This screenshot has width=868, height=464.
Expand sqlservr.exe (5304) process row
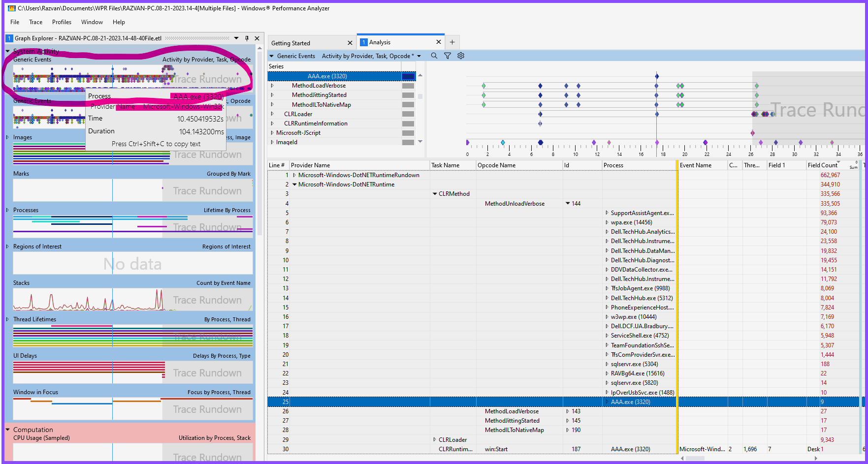[x=607, y=364]
